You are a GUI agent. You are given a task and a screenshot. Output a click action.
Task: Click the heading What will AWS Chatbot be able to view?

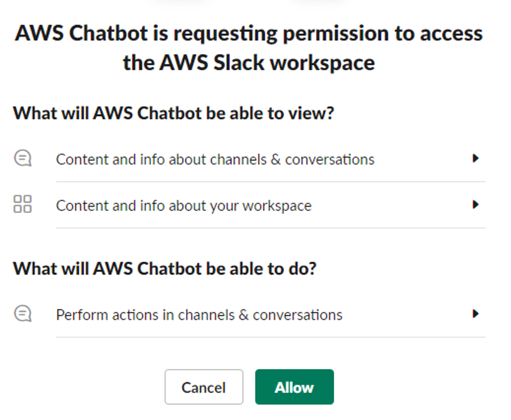173,113
